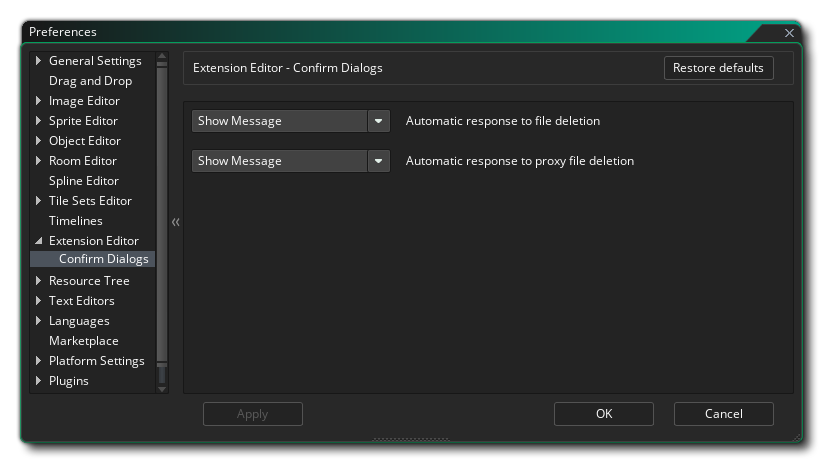Open the Timelines preferences page
Viewport: 823px width, 463px height.
[76, 221]
